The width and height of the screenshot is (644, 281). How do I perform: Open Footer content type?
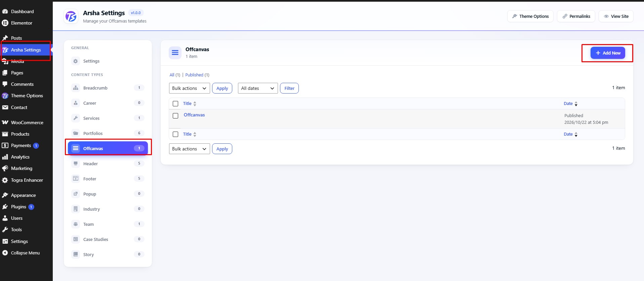(108, 179)
